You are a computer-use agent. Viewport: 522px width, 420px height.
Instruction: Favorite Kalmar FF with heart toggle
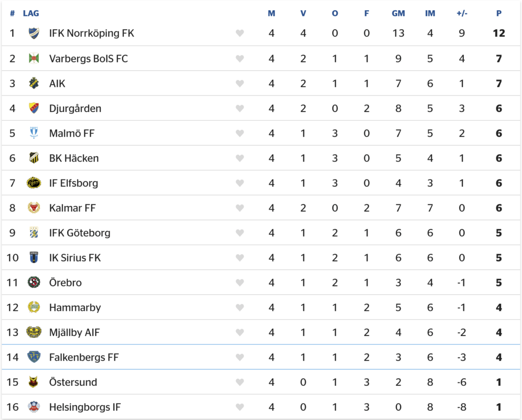(240, 208)
